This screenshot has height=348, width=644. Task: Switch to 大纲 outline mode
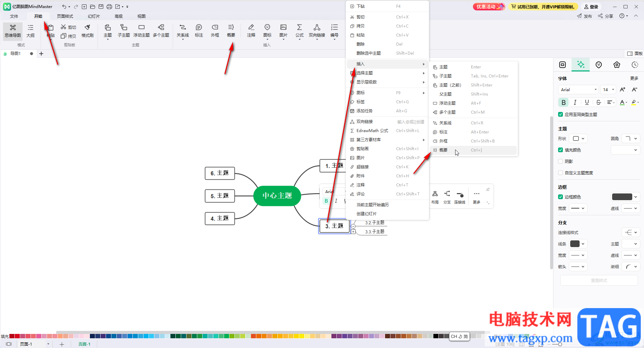31,31
